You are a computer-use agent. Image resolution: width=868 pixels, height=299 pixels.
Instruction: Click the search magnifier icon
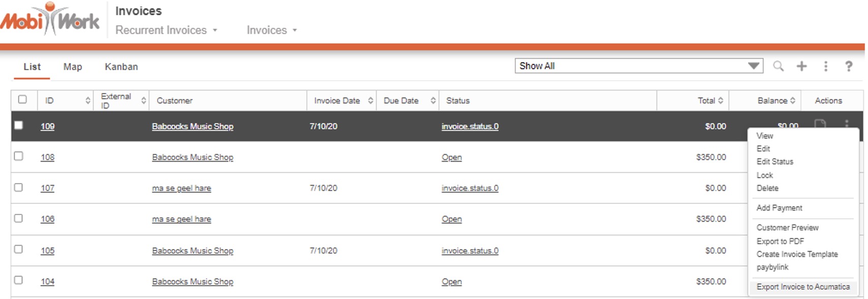tap(778, 66)
